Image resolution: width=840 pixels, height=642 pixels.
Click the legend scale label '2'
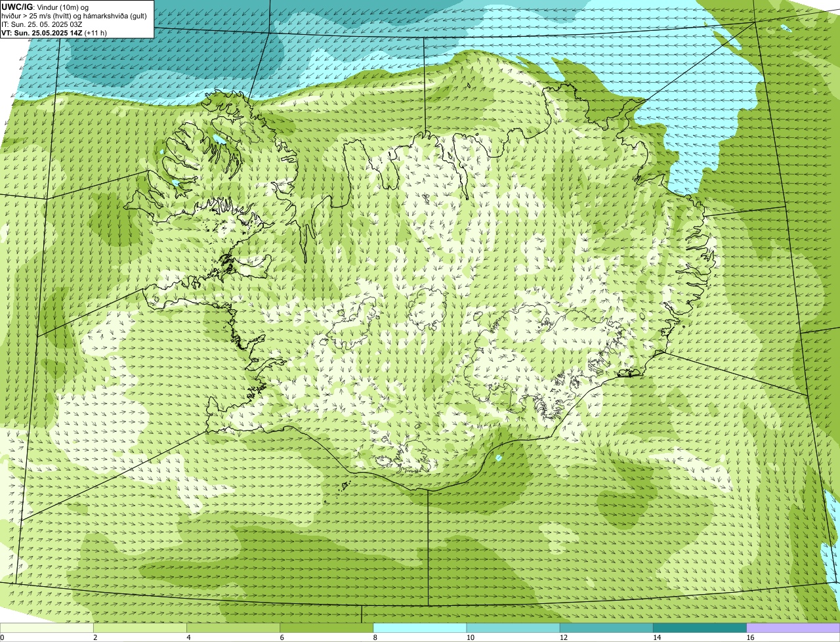(95, 637)
